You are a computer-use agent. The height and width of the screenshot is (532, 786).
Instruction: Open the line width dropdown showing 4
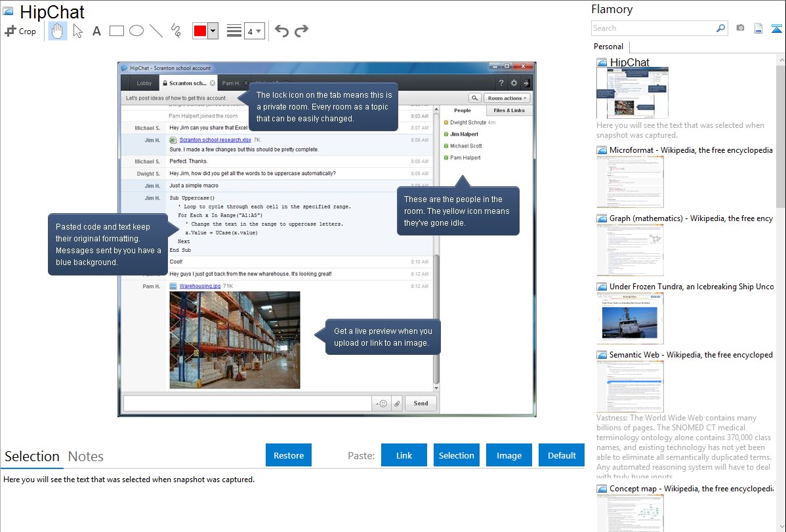[254, 31]
